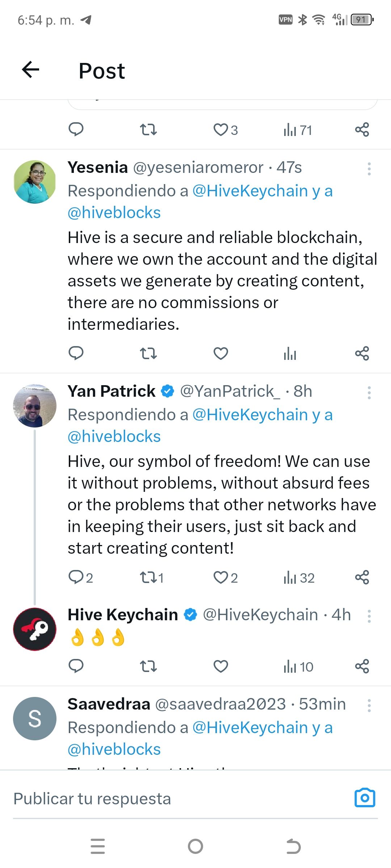Retweet Yan Patrick's reply with 1 repost
Image resolution: width=391 pixels, height=868 pixels.
tap(152, 578)
